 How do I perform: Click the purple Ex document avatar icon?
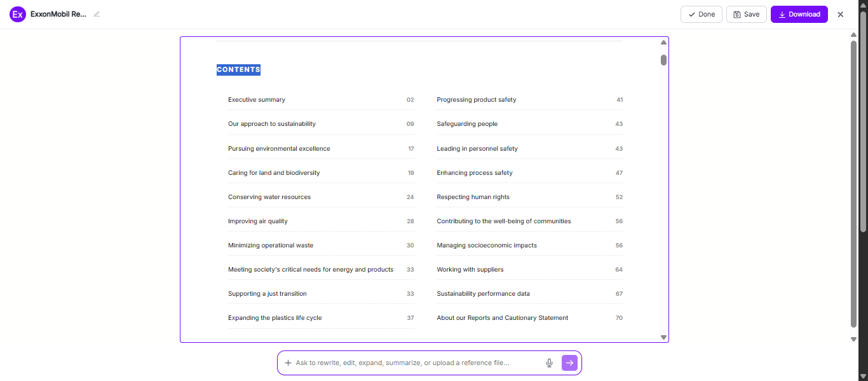tap(18, 14)
